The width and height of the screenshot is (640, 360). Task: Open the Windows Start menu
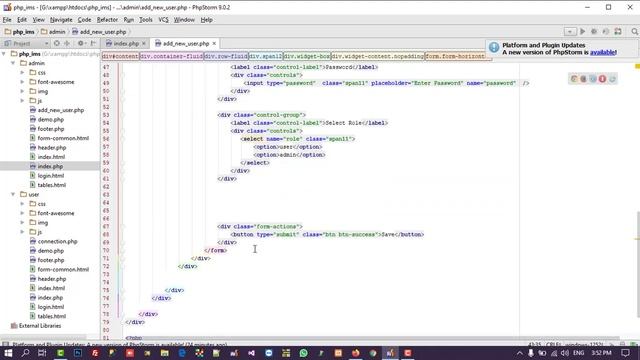(8, 353)
